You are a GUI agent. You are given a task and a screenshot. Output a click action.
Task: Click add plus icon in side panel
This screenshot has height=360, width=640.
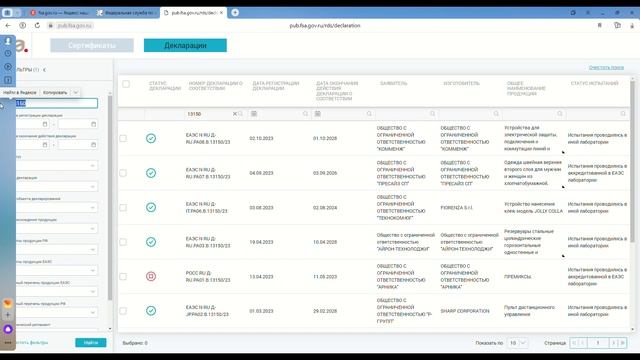pyautogui.click(x=8, y=315)
